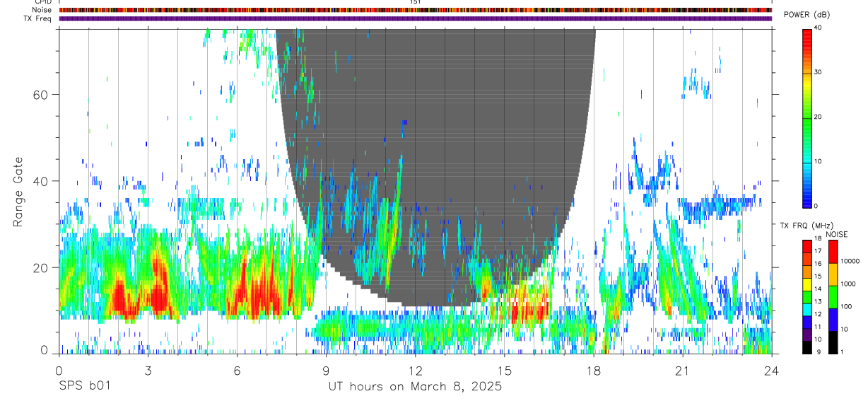Click the 24 hour tick label
This screenshot has height=401, width=868.
(x=771, y=371)
